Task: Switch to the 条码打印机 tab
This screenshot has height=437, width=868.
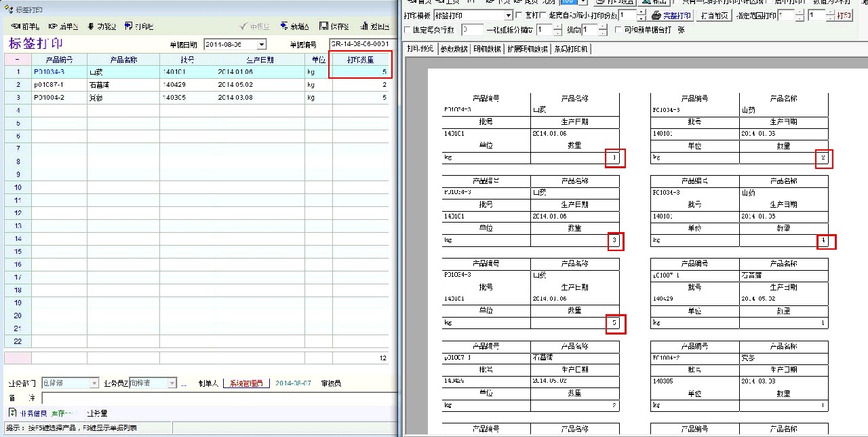Action: pos(571,49)
